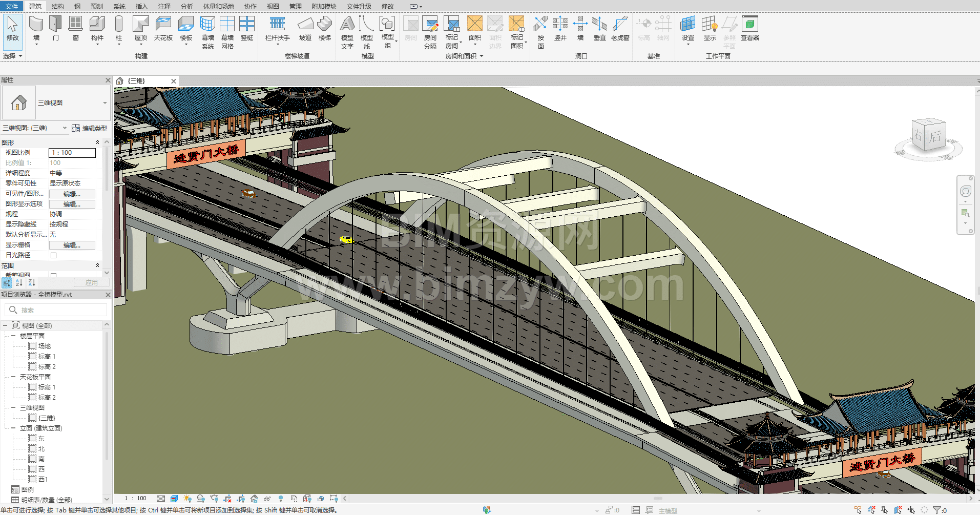Collapse the 立面 (建筑立面) tree node
980x515 pixels.
tap(13, 428)
